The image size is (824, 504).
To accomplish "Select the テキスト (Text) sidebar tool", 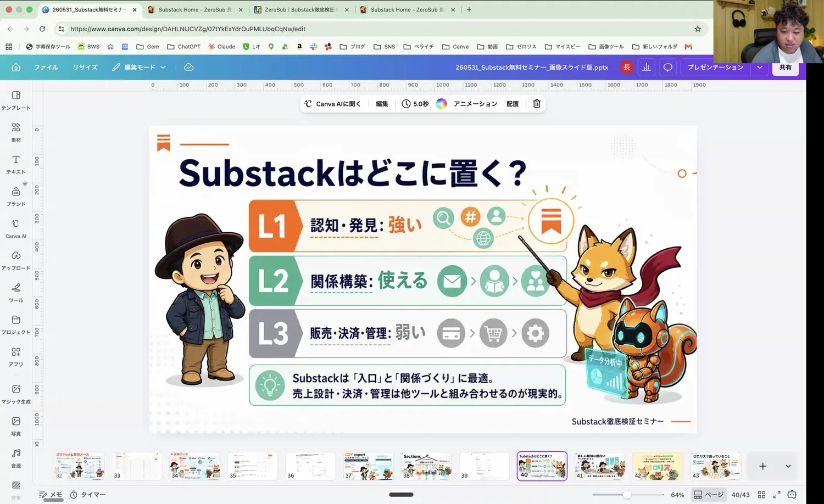I will pyautogui.click(x=16, y=164).
